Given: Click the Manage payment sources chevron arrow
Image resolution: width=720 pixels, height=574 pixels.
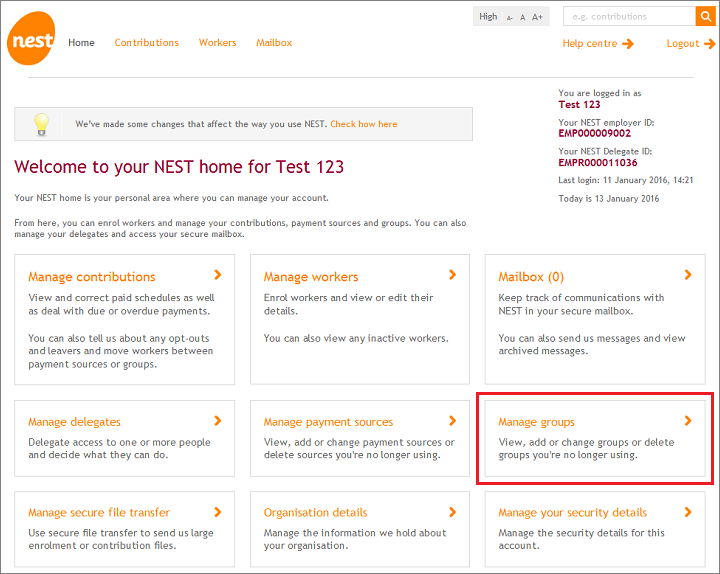Looking at the screenshot, I should coord(453,421).
